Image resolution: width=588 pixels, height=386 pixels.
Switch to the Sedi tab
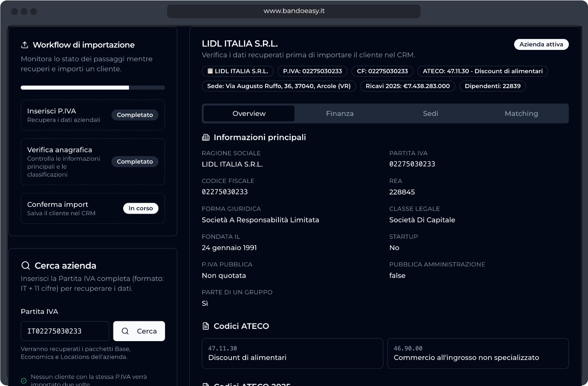click(x=430, y=114)
